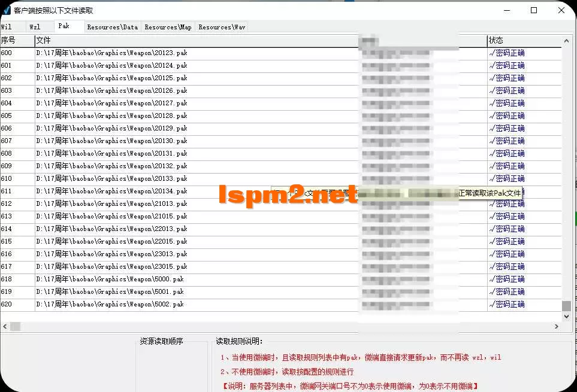
Task: Select file path Weapon\20134.pak
Action: pyautogui.click(x=112, y=191)
